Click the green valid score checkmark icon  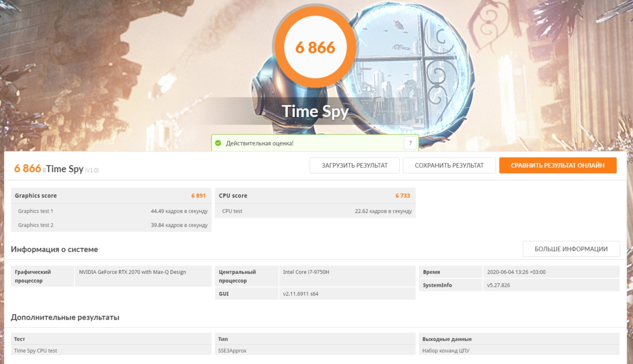(218, 143)
